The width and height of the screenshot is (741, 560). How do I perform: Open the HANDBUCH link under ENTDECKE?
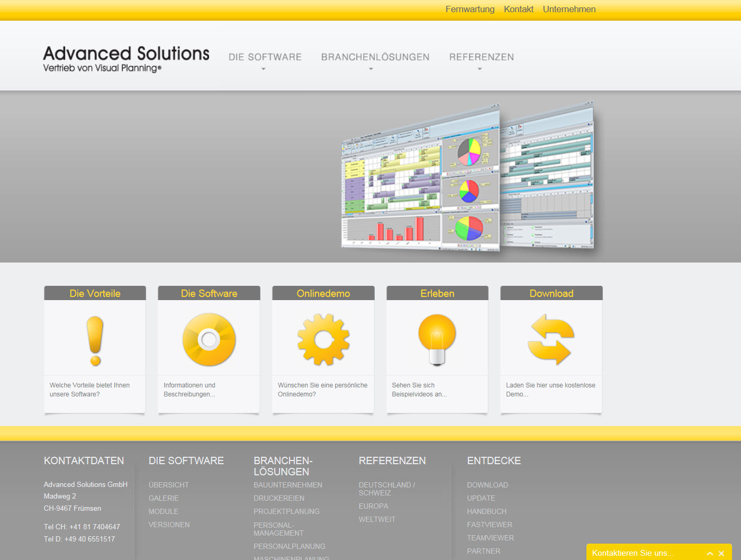tap(486, 511)
